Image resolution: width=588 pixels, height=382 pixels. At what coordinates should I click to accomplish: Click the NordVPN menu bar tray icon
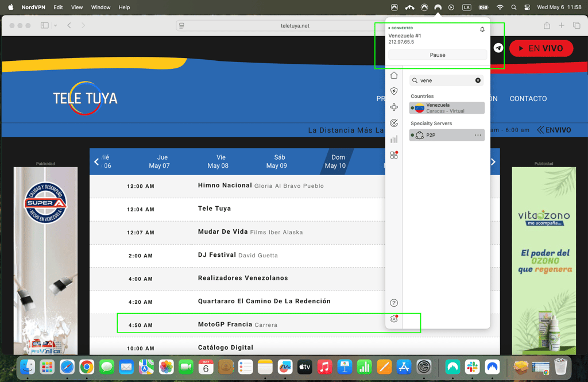(x=438, y=7)
